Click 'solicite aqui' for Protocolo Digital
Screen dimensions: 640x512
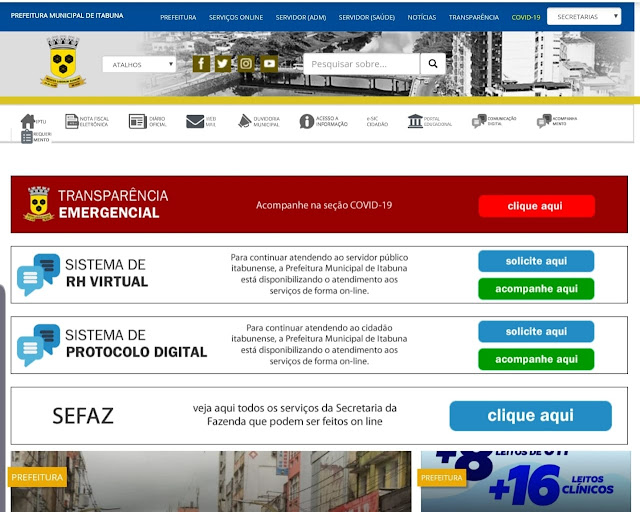pos(536,331)
